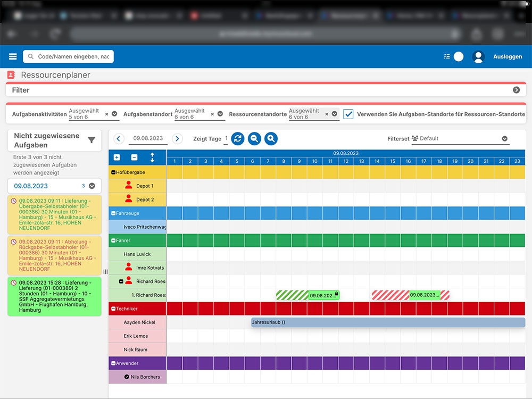Zoom out the timeline
Viewport: 532px width, 399px height.
coord(254,138)
